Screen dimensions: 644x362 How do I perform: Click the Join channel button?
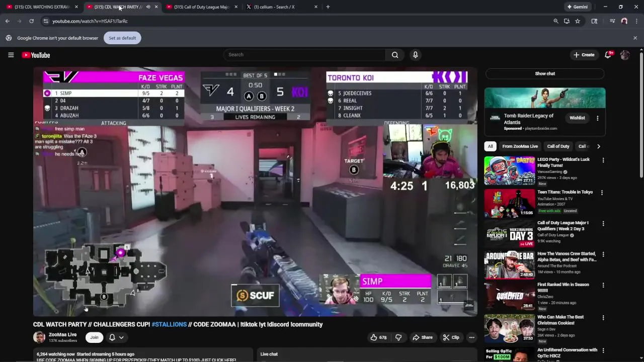tap(94, 337)
